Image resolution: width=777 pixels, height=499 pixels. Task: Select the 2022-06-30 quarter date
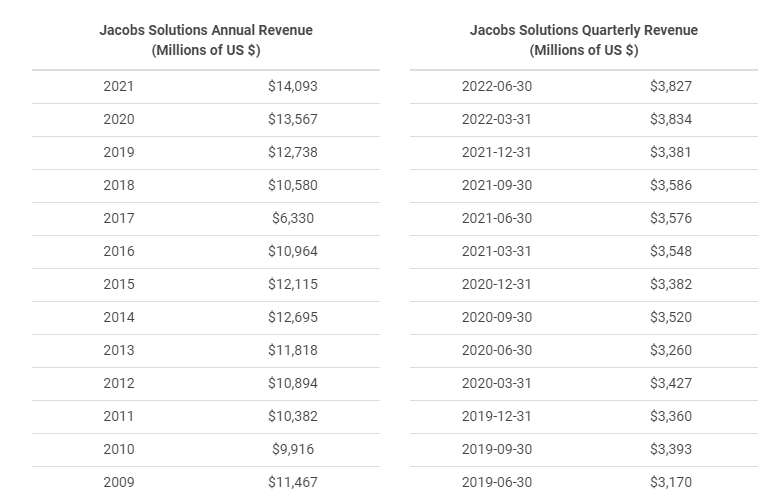497,86
